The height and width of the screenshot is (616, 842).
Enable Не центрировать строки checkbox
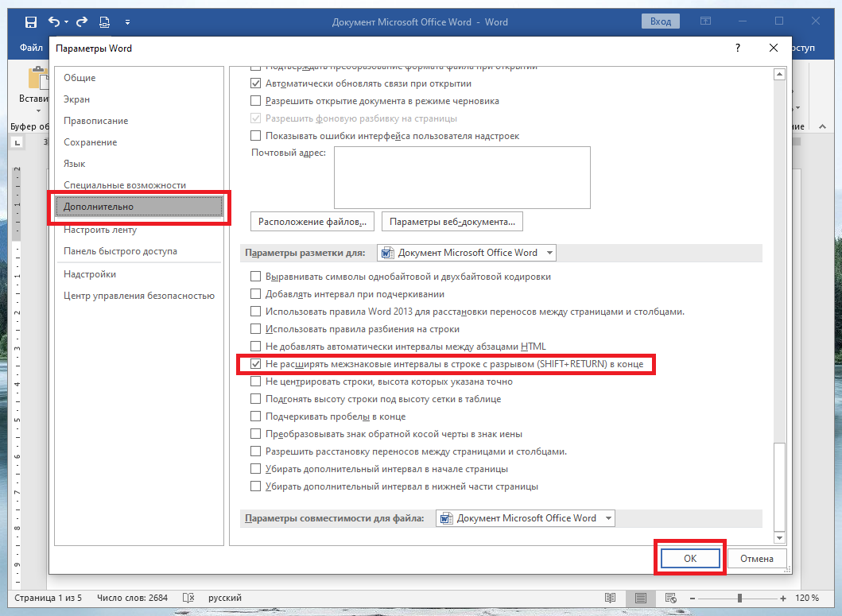[x=255, y=382]
